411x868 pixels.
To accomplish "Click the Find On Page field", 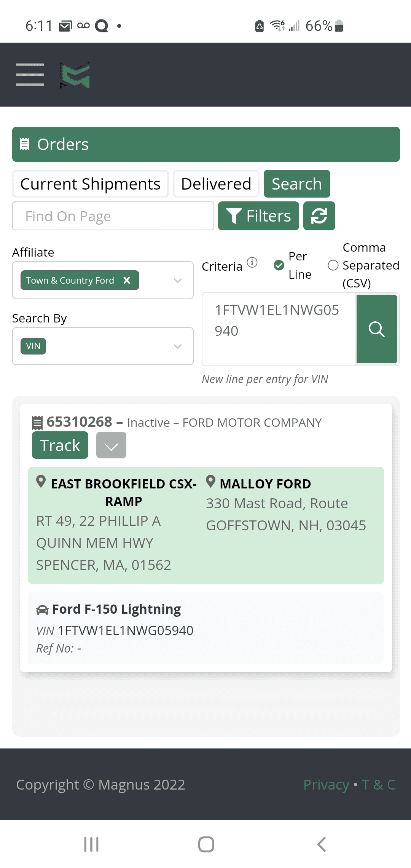I will pyautogui.click(x=113, y=216).
